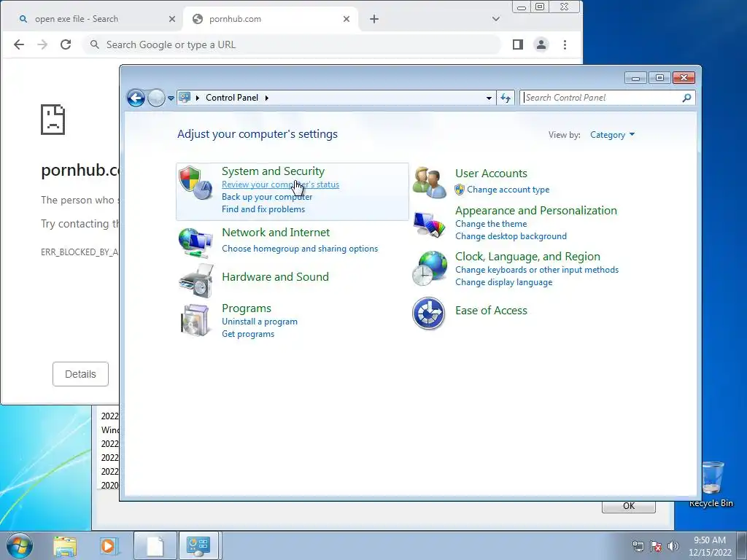Click Change desktop background
This screenshot has height=560, width=747.
511,236
